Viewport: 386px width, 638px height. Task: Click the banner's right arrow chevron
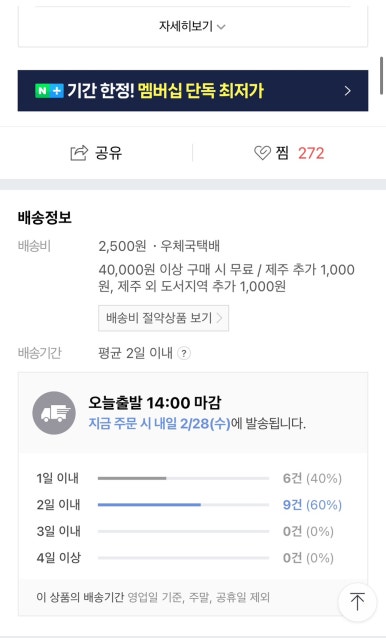(347, 90)
